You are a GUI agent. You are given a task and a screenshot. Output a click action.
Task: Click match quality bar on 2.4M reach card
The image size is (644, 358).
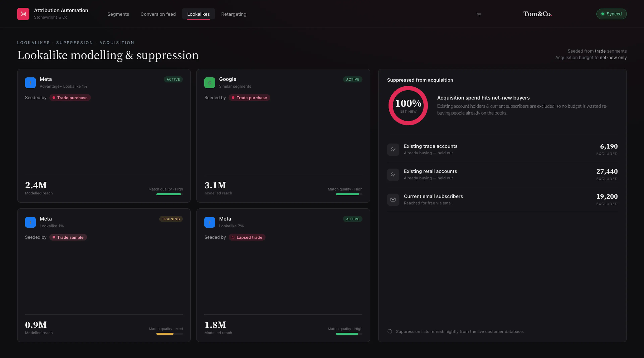(x=170, y=194)
